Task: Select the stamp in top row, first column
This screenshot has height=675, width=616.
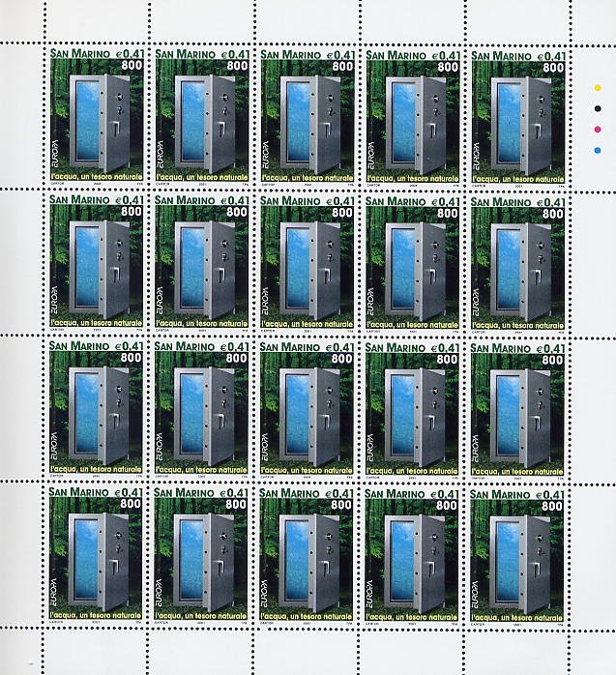Action: click(x=97, y=117)
